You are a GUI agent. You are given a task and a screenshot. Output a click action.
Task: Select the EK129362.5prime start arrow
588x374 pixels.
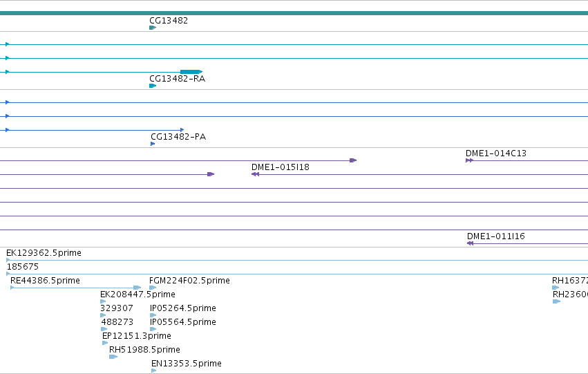(x=8, y=259)
